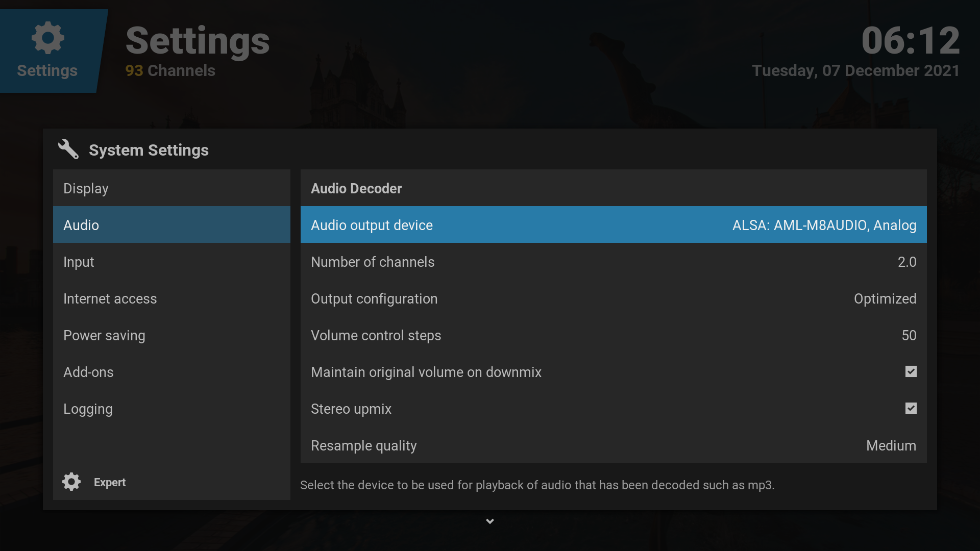The width and height of the screenshot is (980, 551).
Task: Click the scroll-down chevron below the panel
Action: coord(490,521)
